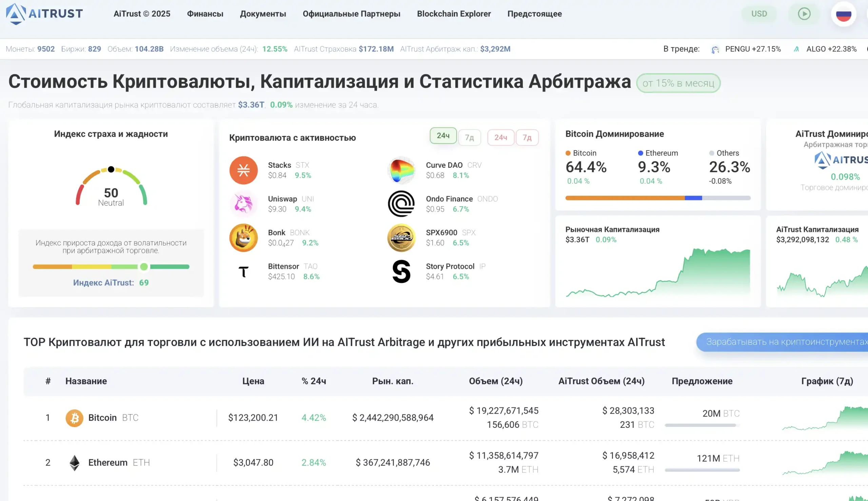This screenshot has width=868, height=501.
Task: Open Blockchain Explorer menu
Action: click(x=454, y=14)
